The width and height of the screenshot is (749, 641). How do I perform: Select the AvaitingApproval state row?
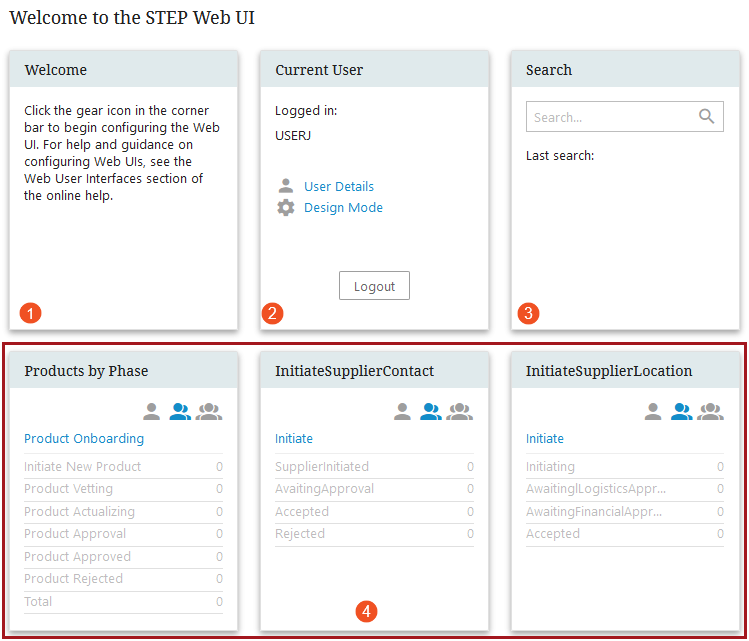[374, 489]
